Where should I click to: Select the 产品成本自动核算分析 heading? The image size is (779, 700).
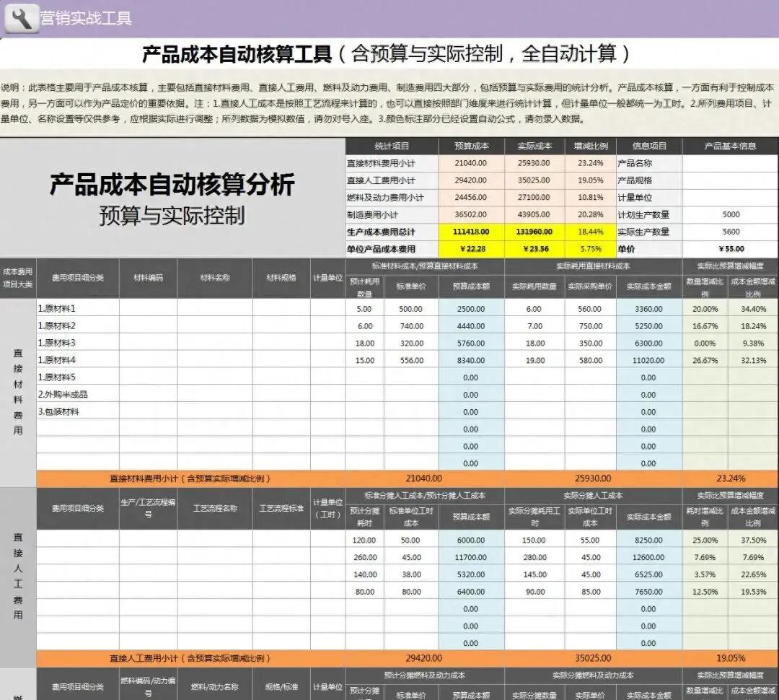click(x=172, y=185)
